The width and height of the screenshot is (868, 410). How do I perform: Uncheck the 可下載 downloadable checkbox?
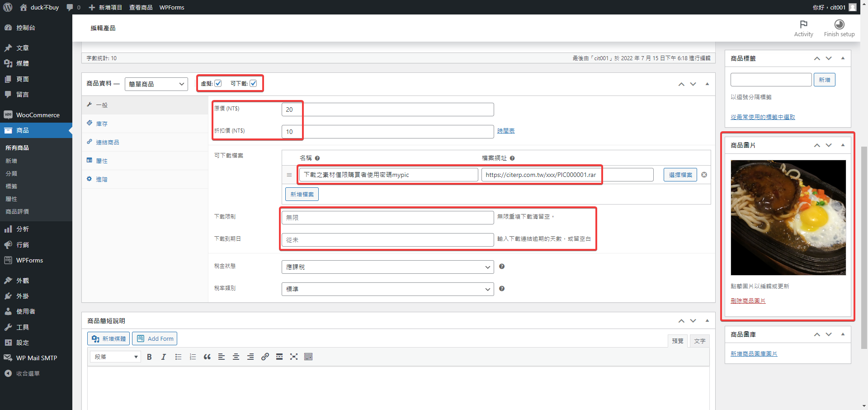[253, 83]
